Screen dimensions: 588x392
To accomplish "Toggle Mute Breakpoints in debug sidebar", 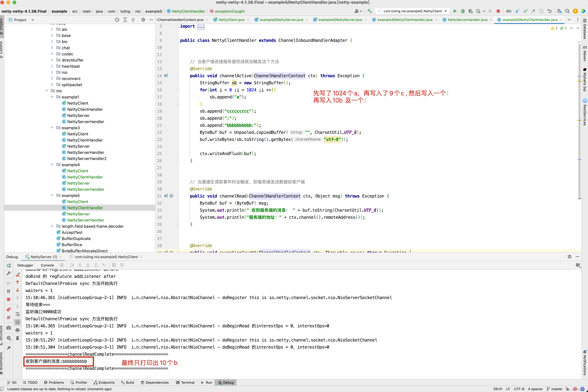I will coord(9,318).
